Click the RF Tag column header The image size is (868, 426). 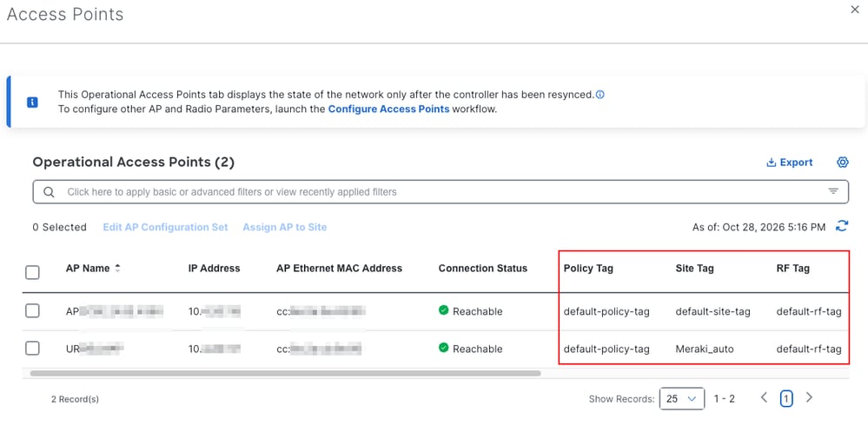coord(792,269)
